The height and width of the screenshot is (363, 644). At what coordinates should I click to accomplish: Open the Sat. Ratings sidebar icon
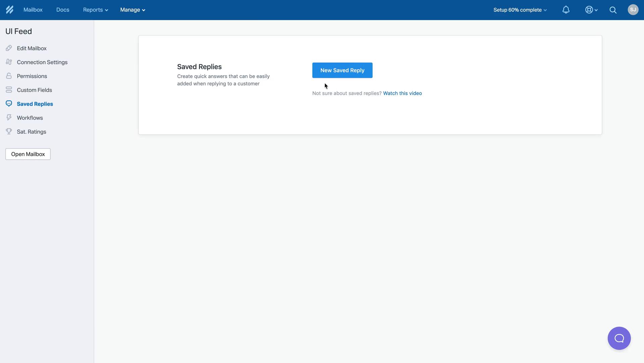coord(8,132)
